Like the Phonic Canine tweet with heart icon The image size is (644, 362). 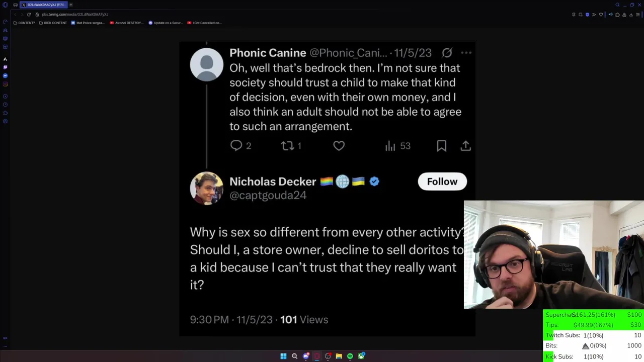[x=339, y=146]
